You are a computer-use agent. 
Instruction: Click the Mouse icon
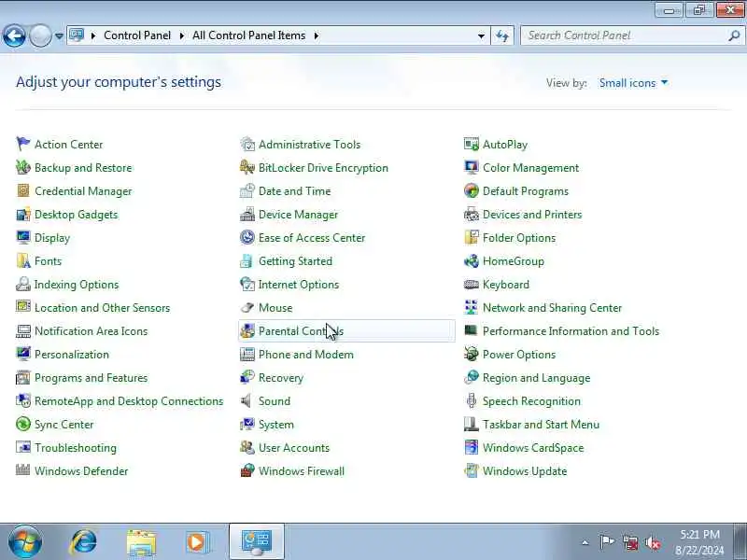[247, 307]
